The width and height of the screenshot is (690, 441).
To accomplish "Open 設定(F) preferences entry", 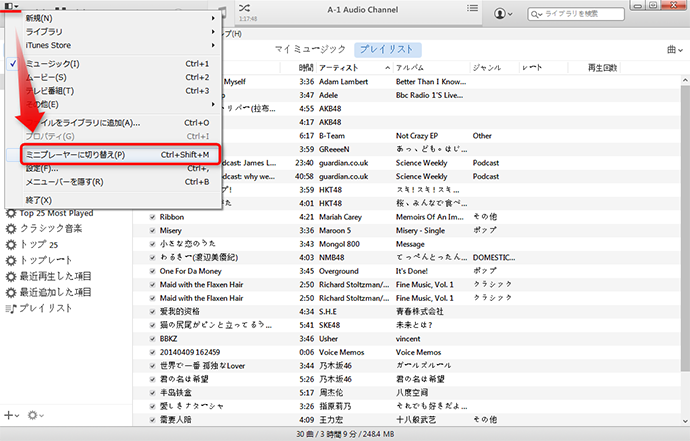I will tap(114, 169).
